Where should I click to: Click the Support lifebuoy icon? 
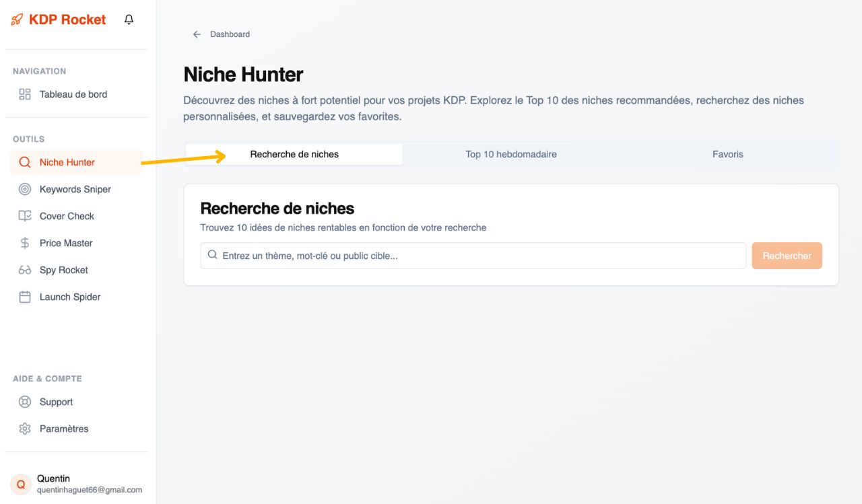pyautogui.click(x=25, y=402)
